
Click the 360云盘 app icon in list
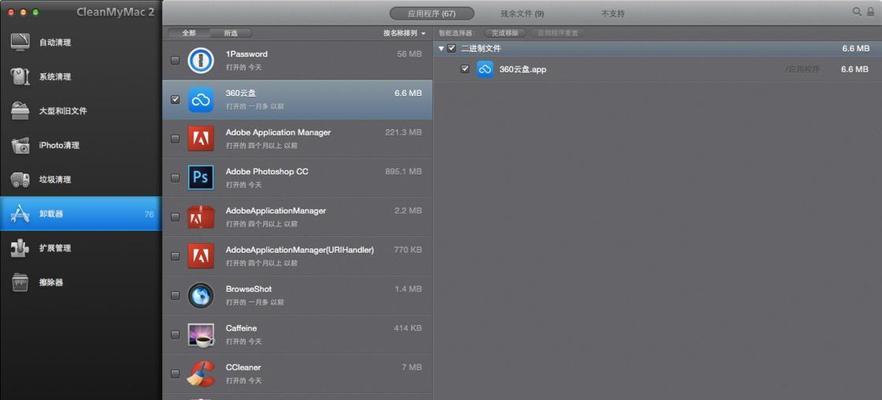pos(201,99)
